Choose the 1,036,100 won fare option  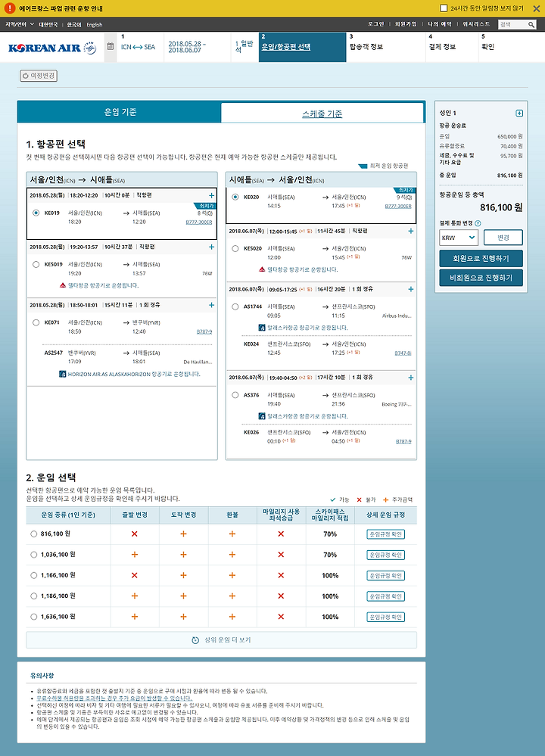34,555
